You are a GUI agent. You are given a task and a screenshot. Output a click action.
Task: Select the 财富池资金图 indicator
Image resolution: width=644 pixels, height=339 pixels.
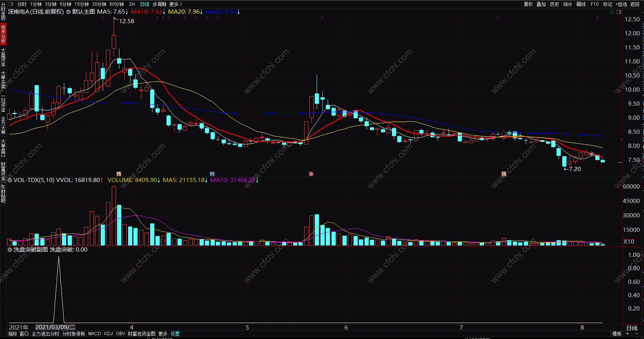[x=141, y=334]
